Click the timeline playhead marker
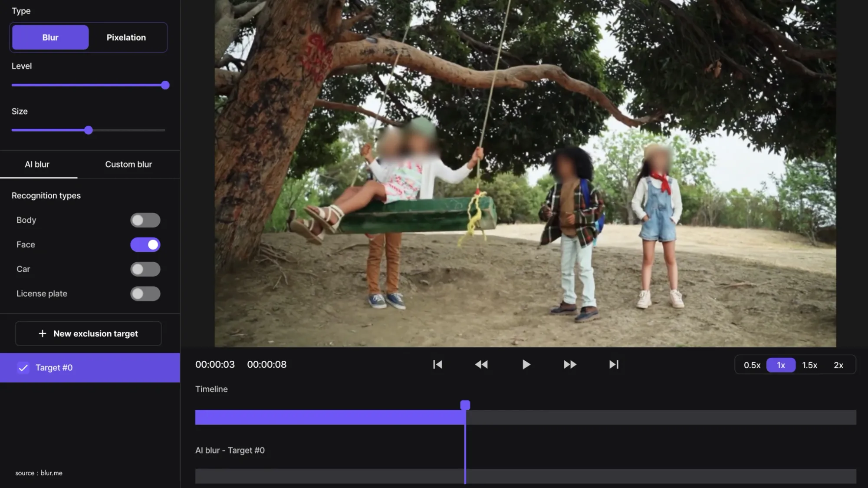This screenshot has height=488, width=868. (465, 405)
